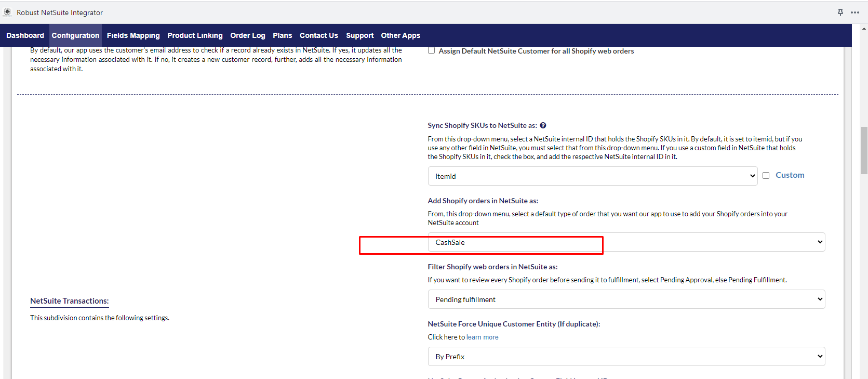Click the NetSuite Transactions heading

pyautogui.click(x=70, y=301)
